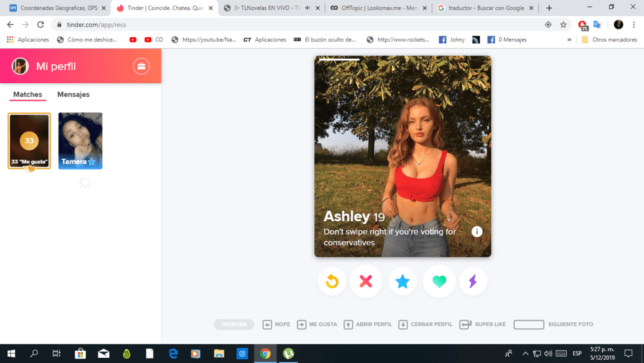Go forward in browser history
Viewport: 644px width, 363px height.
pos(26,25)
